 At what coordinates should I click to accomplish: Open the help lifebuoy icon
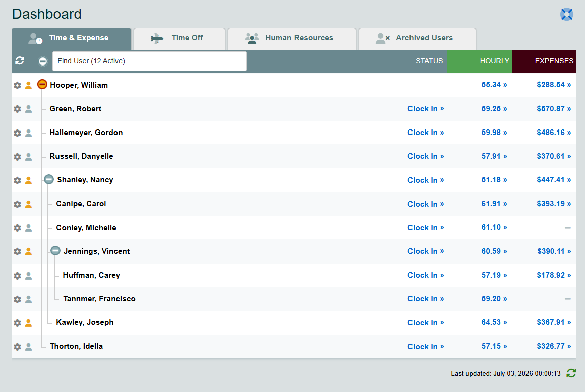(x=566, y=15)
